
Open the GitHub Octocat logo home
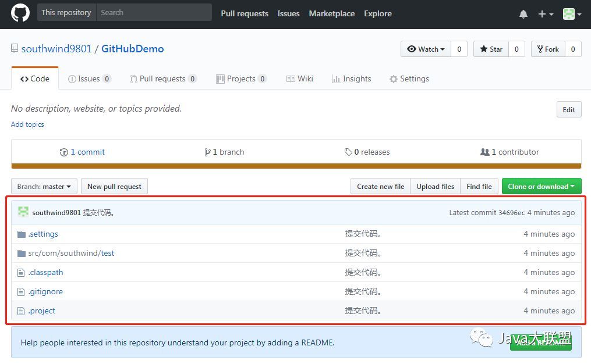pyautogui.click(x=20, y=13)
